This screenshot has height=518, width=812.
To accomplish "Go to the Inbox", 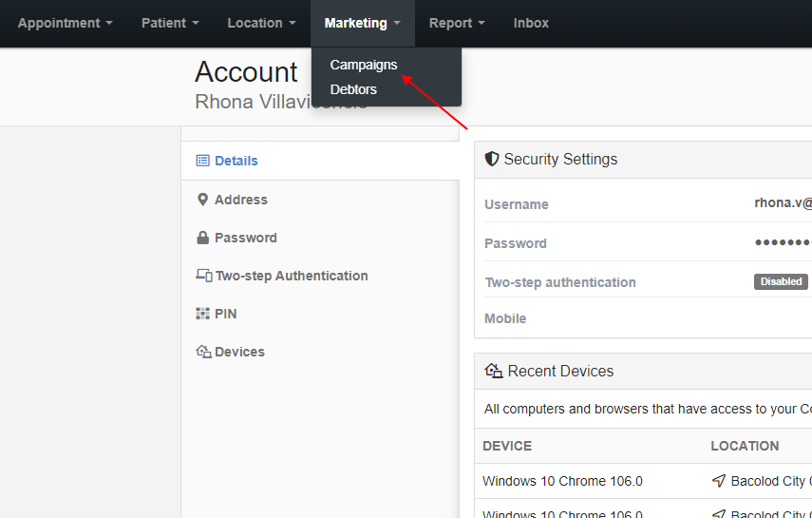I will pos(531,23).
